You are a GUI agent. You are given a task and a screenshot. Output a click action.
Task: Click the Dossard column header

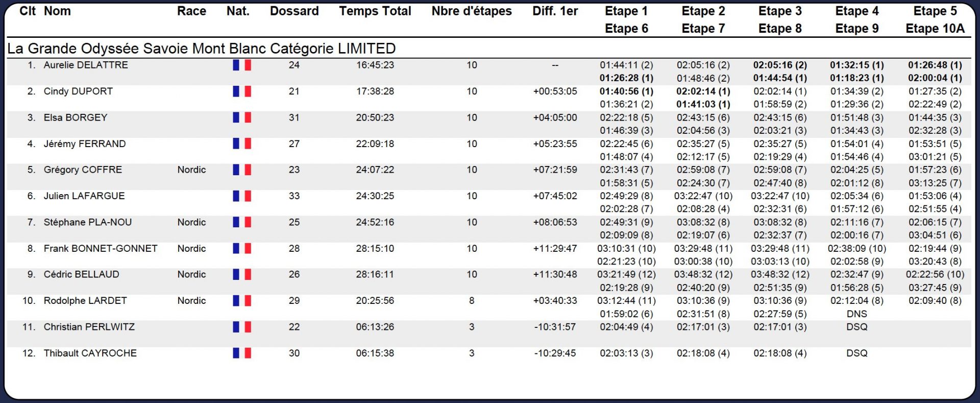point(294,11)
